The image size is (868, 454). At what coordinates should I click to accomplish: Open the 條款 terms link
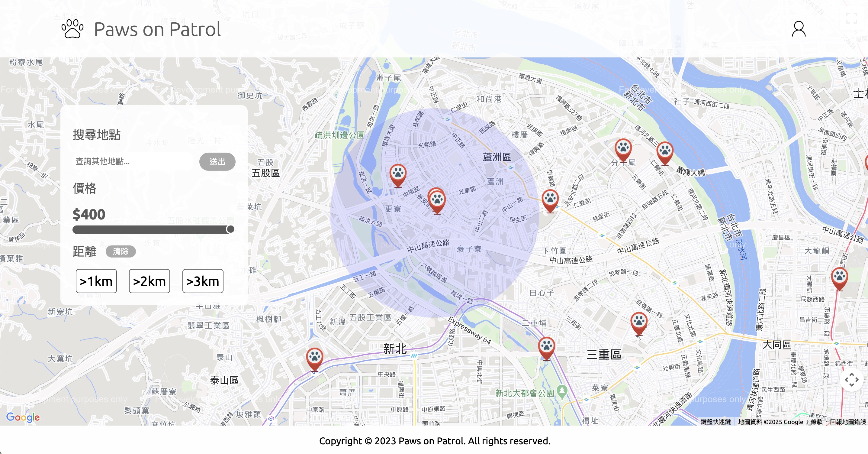pos(816,422)
